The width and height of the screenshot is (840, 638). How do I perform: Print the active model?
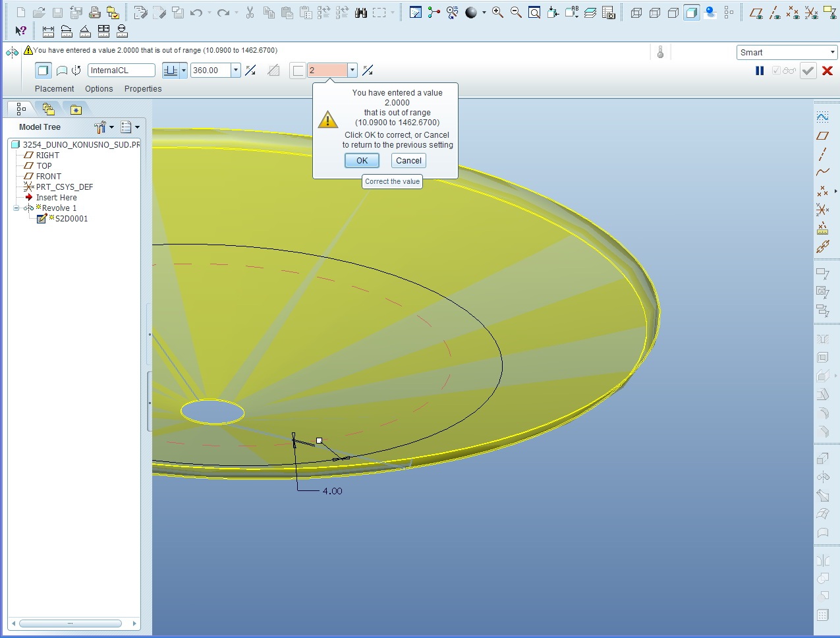click(x=94, y=13)
